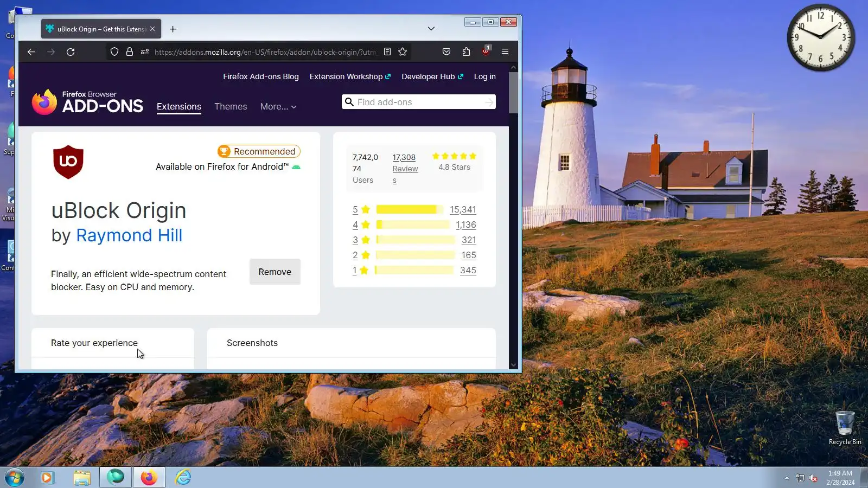Viewport: 868px width, 488px height.
Task: Show the 321 three-star reviews
Action: (469, 240)
